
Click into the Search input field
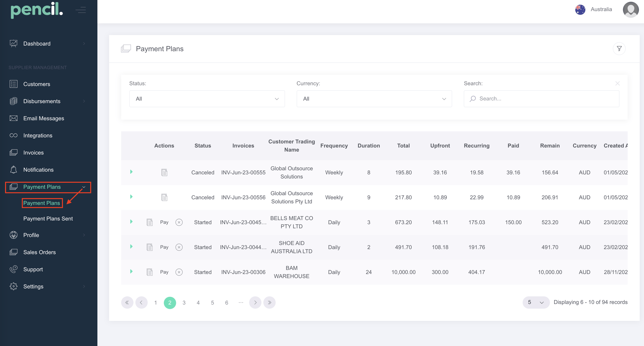[x=541, y=99]
